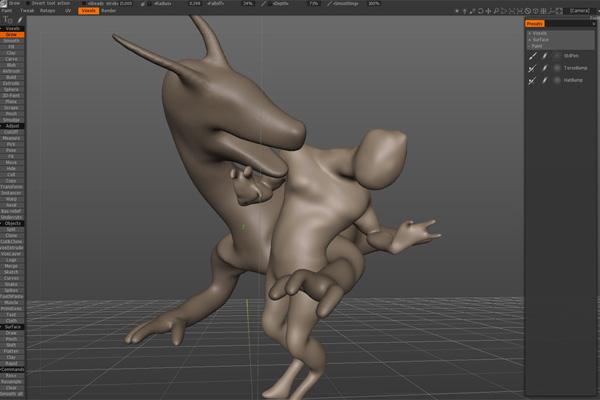Click brush icon in the StdPen preset row
Screen dimensions: 600x400
pyautogui.click(x=533, y=56)
